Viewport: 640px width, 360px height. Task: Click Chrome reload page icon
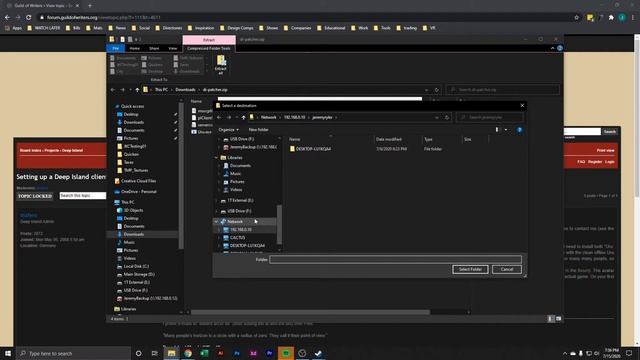(29, 18)
